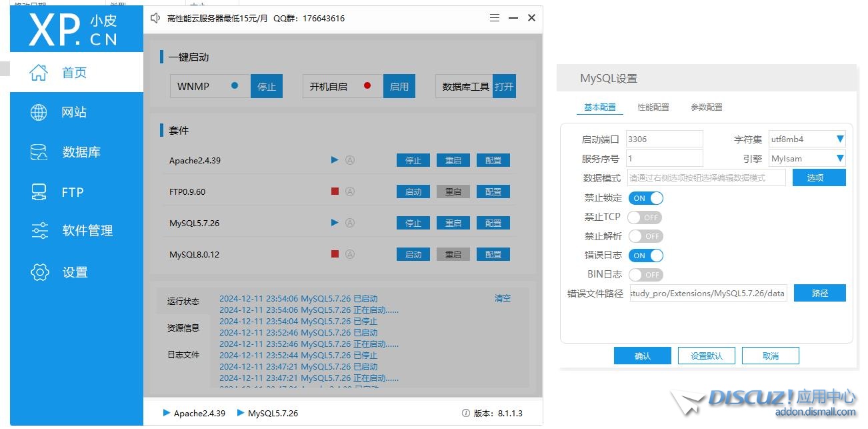Click FTP0.9.60 red stopped square
The height and width of the screenshot is (429, 868).
coord(335,191)
